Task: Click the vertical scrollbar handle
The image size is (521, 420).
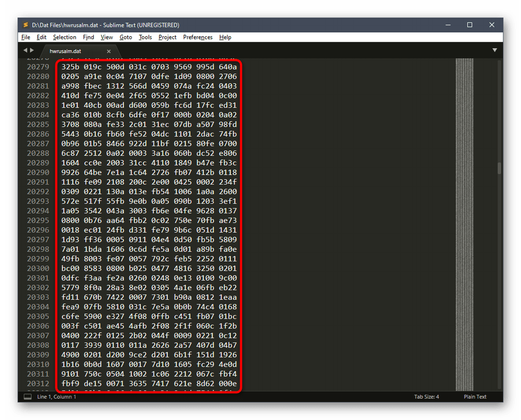Action: (499, 168)
